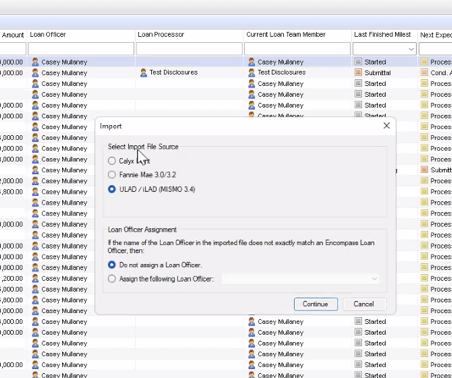The height and width of the screenshot is (378, 452).
Task: Click the Loan Processor filter field
Action: click(189, 49)
